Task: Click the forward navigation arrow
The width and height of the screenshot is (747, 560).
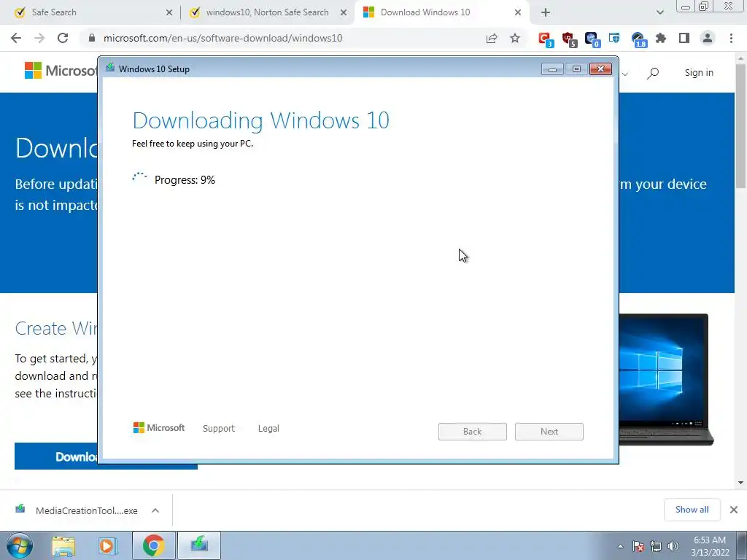Action: click(x=39, y=38)
